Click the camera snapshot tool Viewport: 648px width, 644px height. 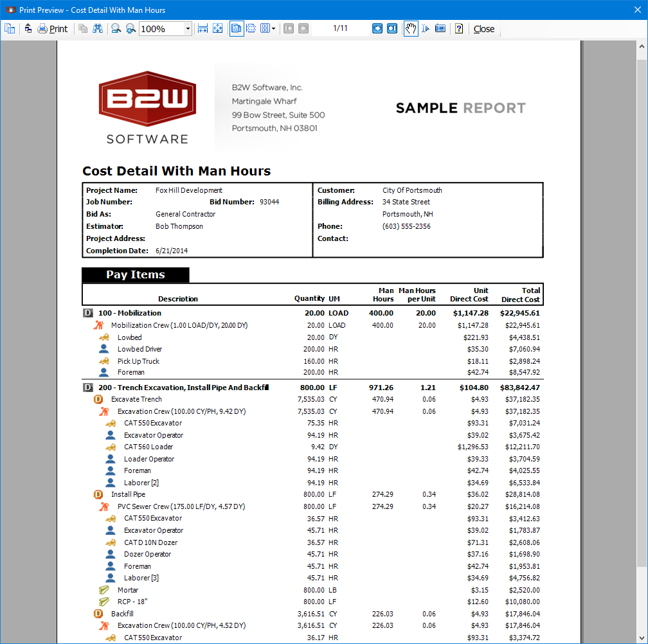440,28
